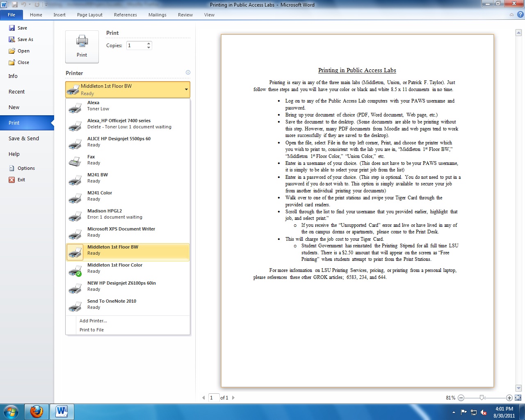Switch to the View tab
Image resolution: width=525 pixels, height=420 pixels.
pyautogui.click(x=209, y=15)
